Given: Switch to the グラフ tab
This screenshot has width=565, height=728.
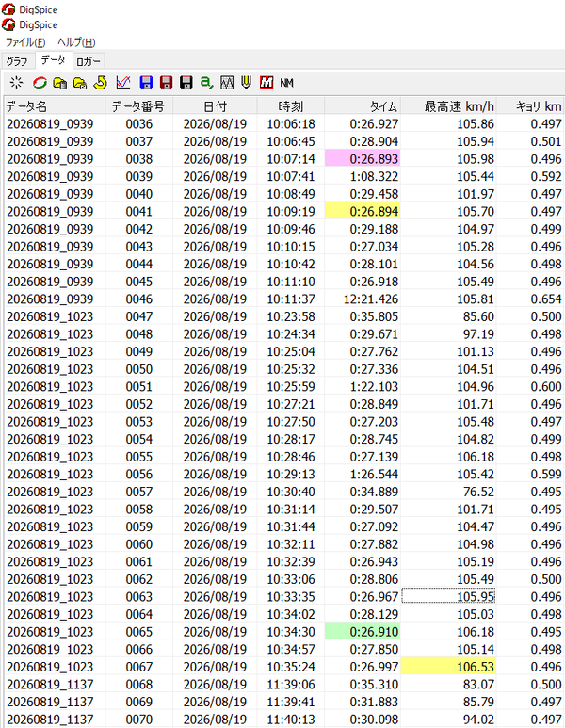Looking at the screenshot, I should pyautogui.click(x=17, y=61).
